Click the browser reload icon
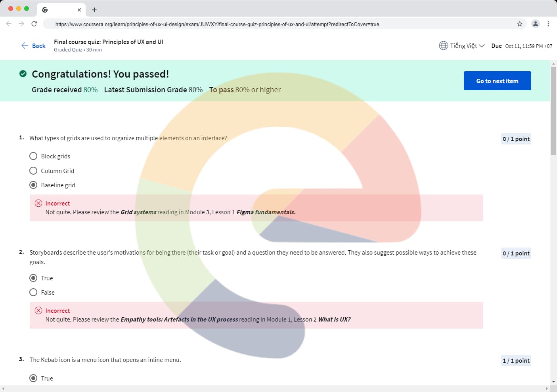557x392 pixels. (34, 24)
